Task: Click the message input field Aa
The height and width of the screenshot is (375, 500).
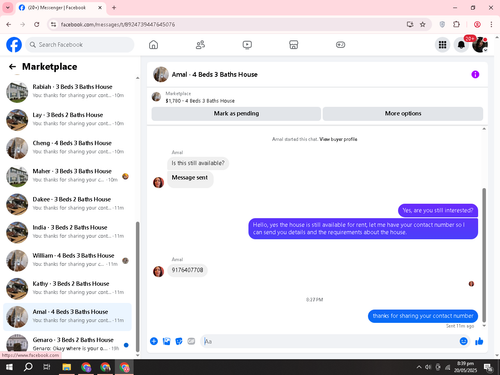Action: [x=330, y=341]
